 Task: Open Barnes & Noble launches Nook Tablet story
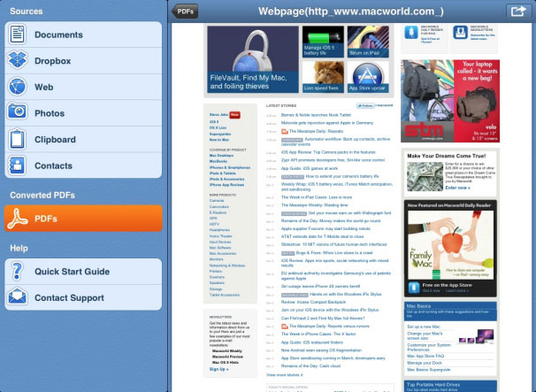pyautogui.click(x=316, y=115)
